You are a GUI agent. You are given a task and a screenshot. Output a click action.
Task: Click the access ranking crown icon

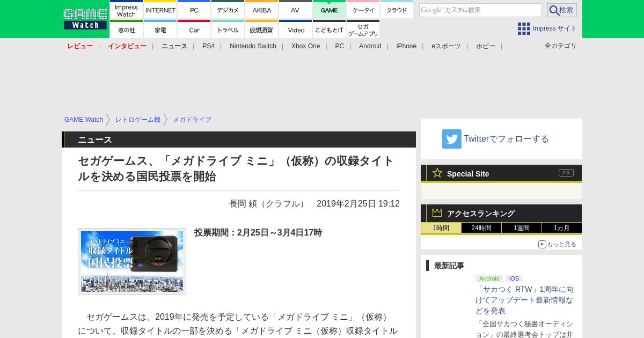tap(437, 213)
